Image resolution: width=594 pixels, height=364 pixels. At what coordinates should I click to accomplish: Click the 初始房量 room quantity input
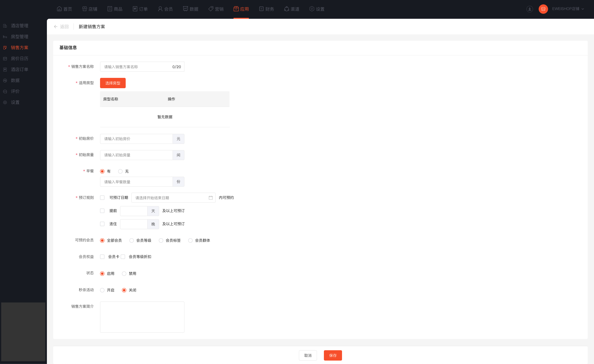click(136, 155)
